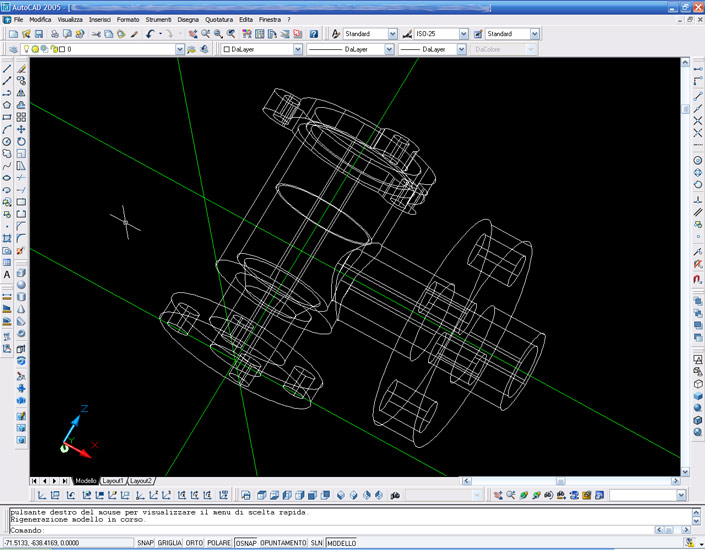Toggle ORTO mode in status bar
This screenshot has height=550, width=705.
tap(194, 543)
